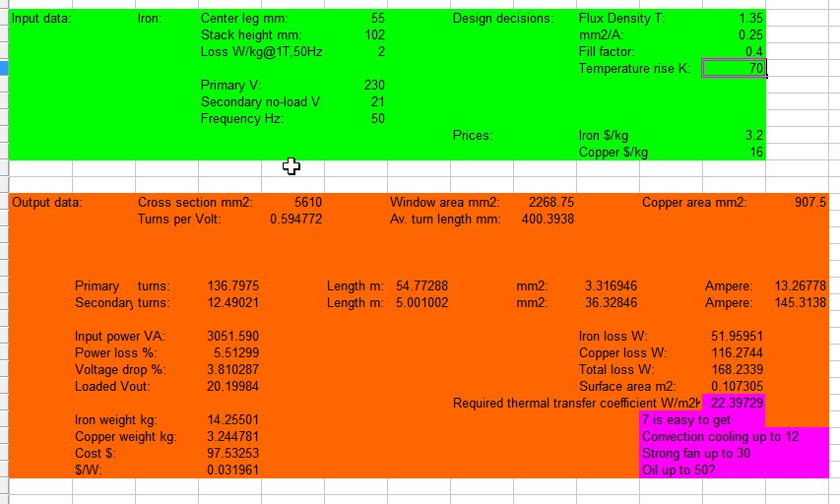Select Turns per Volt value 0.594772
This screenshot has height=504, width=840.
point(295,220)
